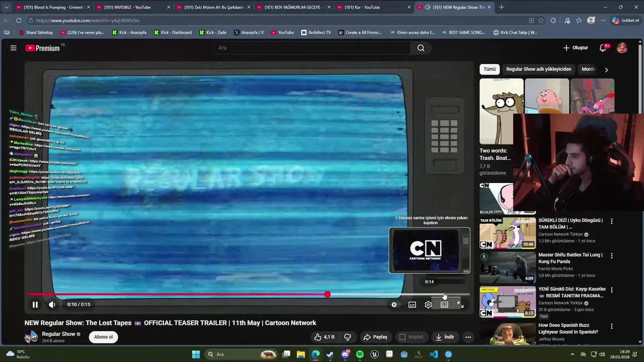
Task: Save video with the Kaydet button
Action: pyautogui.click(x=411, y=337)
